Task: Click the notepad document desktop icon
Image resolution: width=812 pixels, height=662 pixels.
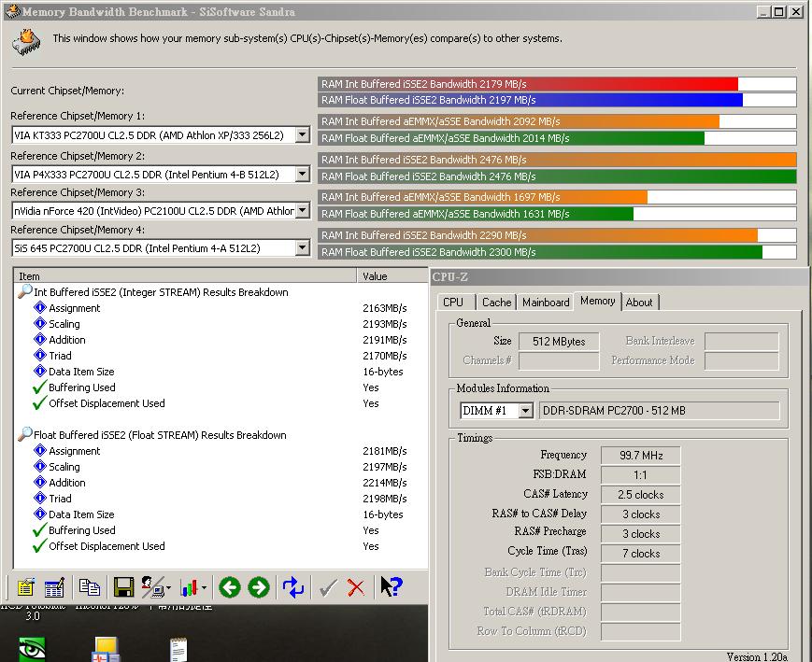Action: click(178, 650)
